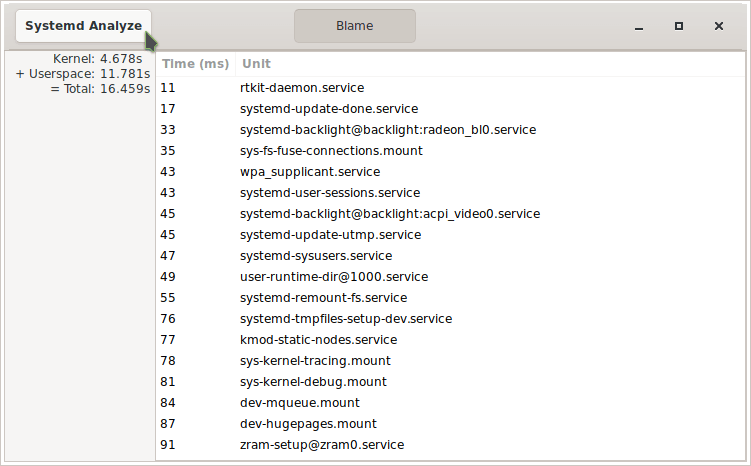Select wpa_supplicant.service row
Image resolution: width=751 pixels, height=466 pixels.
450,172
